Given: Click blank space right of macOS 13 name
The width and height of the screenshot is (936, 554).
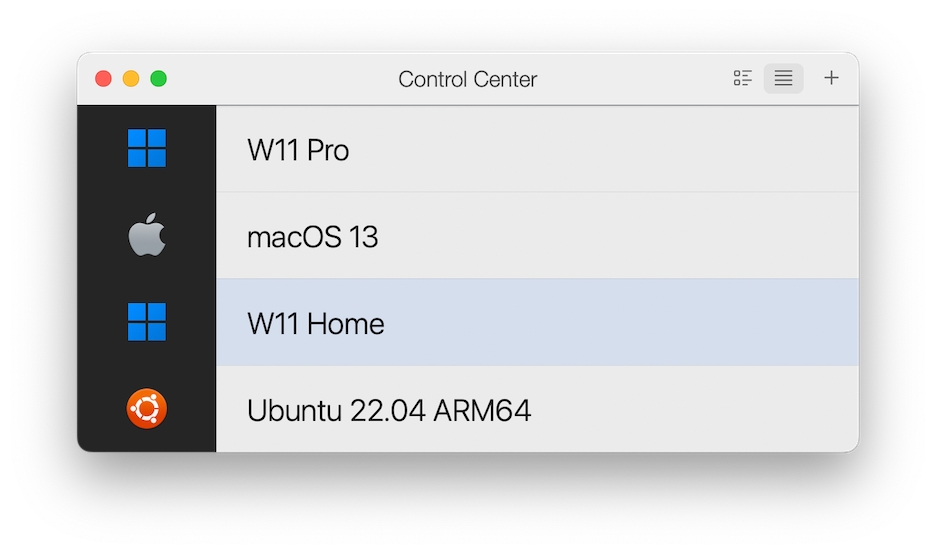Looking at the screenshot, I should coord(600,237).
